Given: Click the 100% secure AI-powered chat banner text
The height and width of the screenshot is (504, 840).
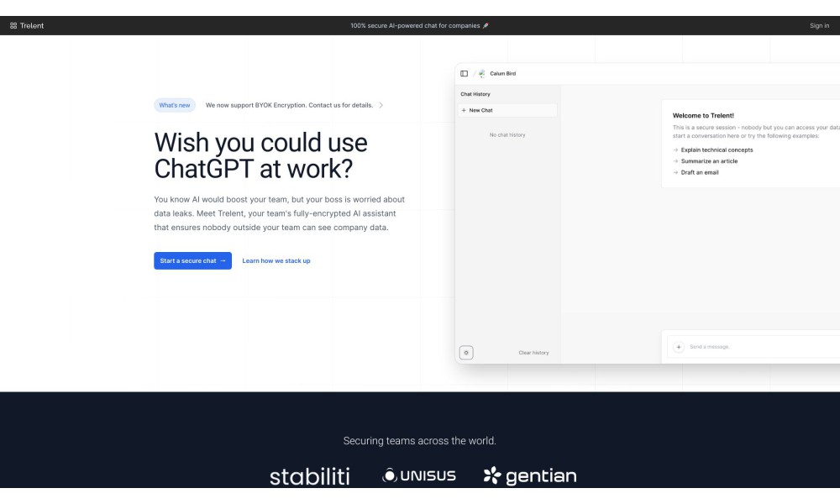Looking at the screenshot, I should click(415, 26).
